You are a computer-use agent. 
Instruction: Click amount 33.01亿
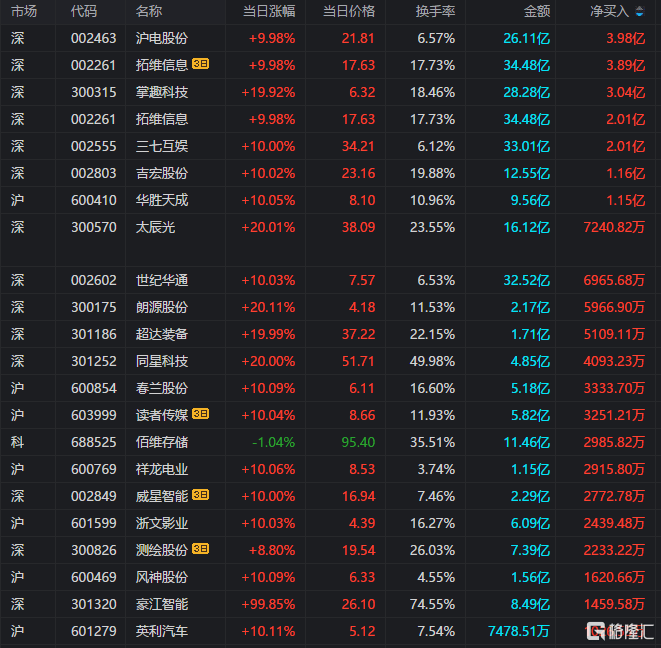tap(527, 146)
